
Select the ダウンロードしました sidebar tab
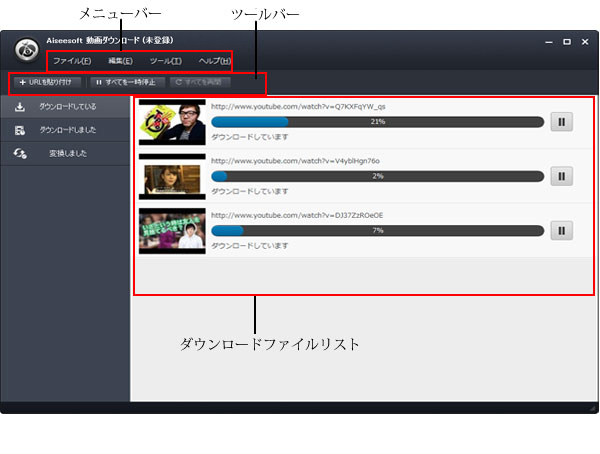point(68,130)
